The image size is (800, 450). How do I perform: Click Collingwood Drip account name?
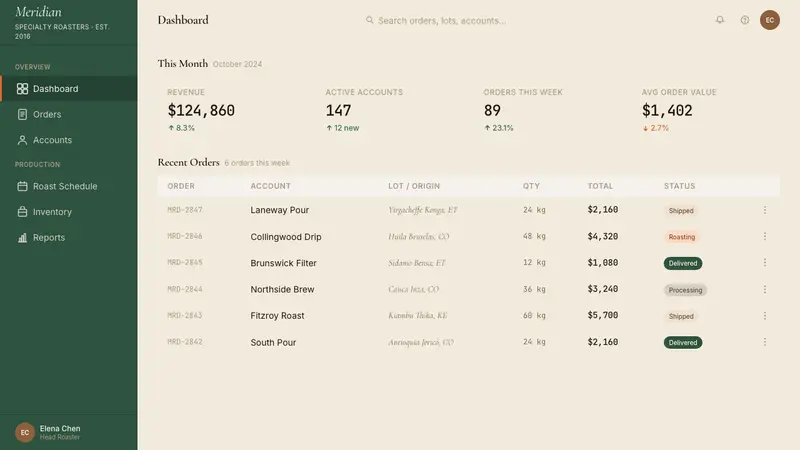286,237
